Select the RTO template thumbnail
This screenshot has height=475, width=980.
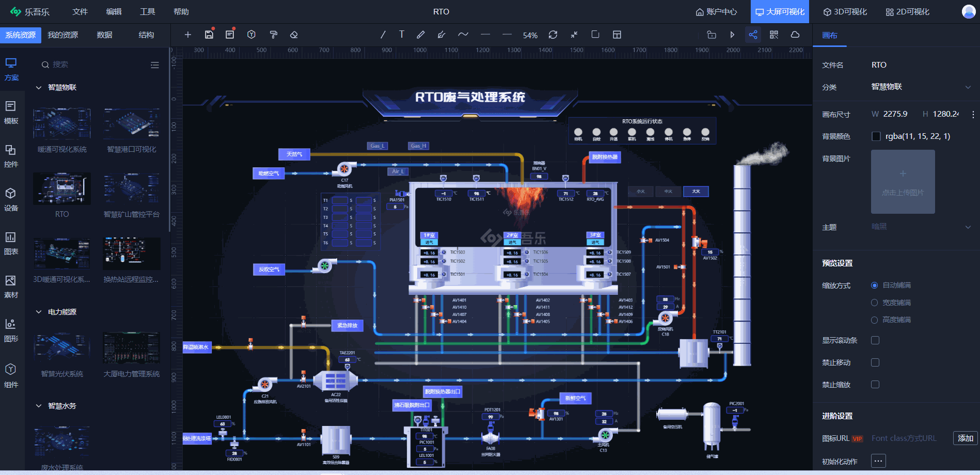(x=61, y=188)
